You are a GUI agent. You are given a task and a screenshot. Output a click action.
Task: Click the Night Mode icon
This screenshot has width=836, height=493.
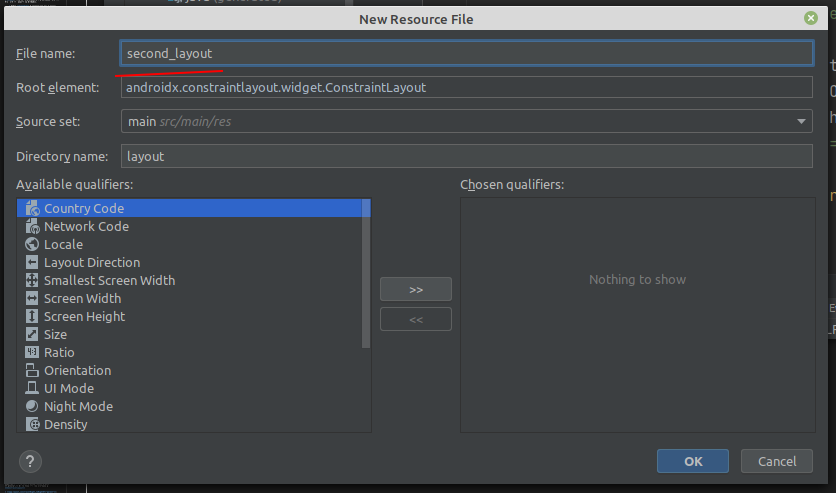point(33,406)
